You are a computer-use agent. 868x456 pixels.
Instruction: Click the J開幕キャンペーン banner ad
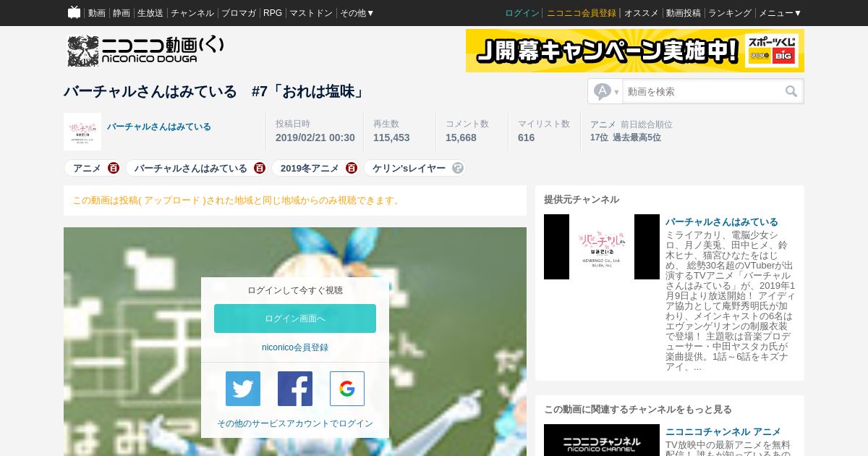(x=635, y=51)
